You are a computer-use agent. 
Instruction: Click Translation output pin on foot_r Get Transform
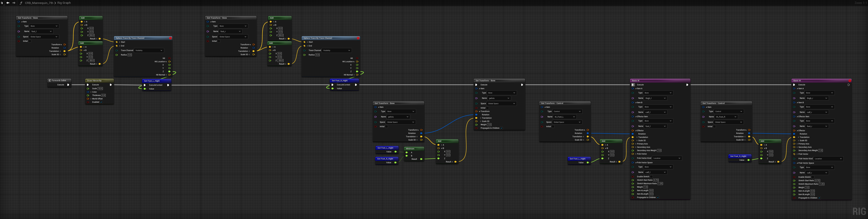coord(254,51)
